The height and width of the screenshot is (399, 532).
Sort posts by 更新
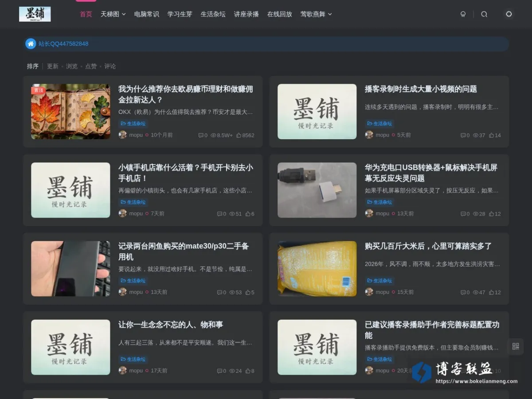(x=53, y=66)
